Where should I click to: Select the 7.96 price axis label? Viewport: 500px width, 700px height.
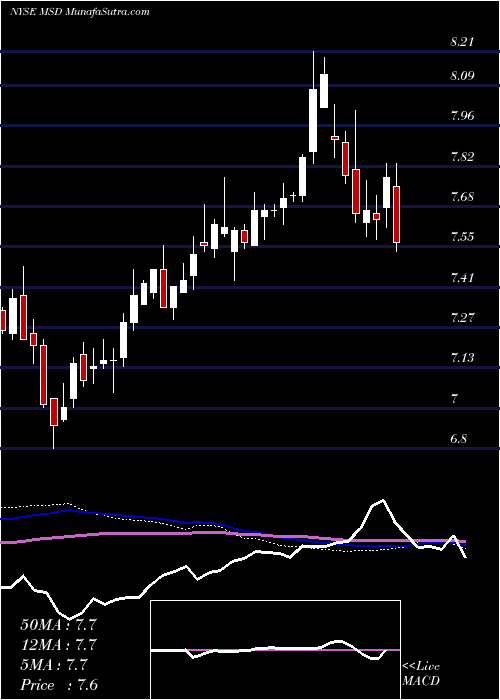(462, 116)
